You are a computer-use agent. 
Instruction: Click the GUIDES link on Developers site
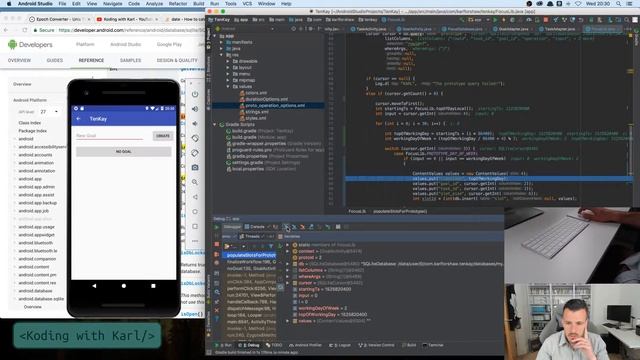[x=55, y=60]
